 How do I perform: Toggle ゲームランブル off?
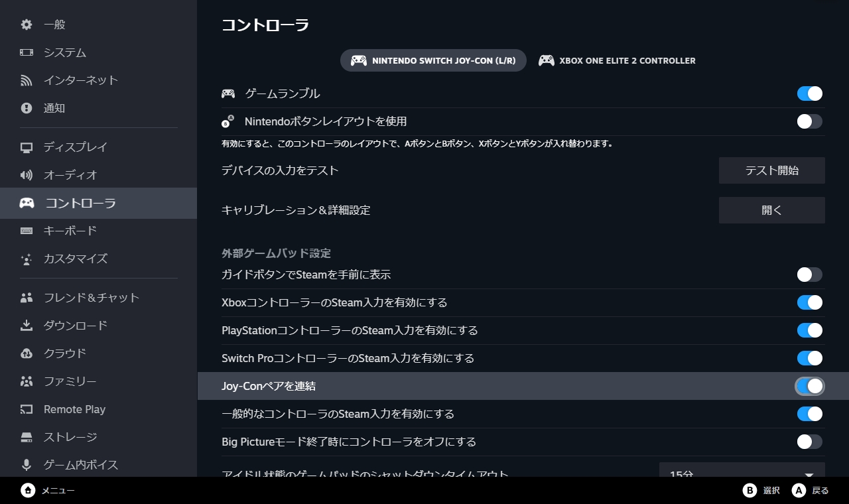[x=810, y=94]
